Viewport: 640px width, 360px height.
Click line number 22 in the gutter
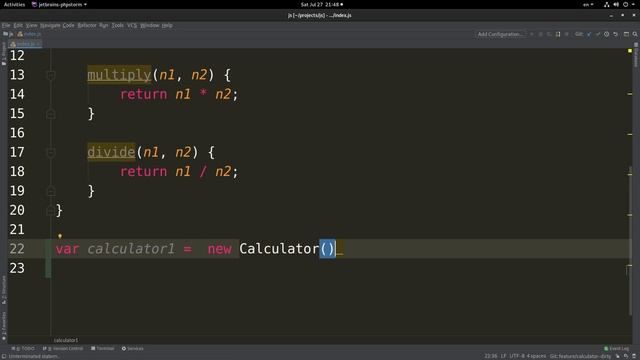pyautogui.click(x=17, y=249)
